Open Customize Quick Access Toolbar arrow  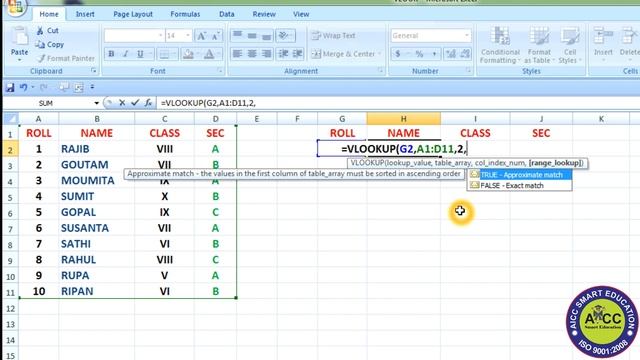click(92, 87)
